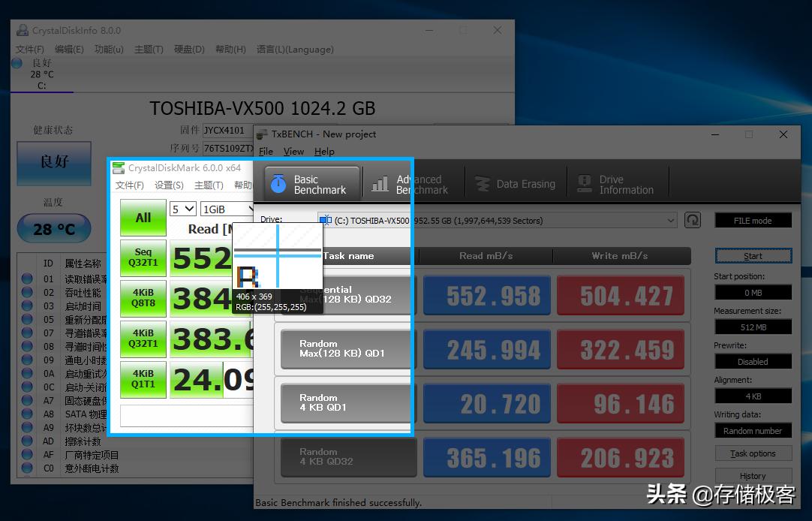Viewport: 812px width, 521px height.
Task: Open the Writing data Random number selector
Action: (753, 431)
